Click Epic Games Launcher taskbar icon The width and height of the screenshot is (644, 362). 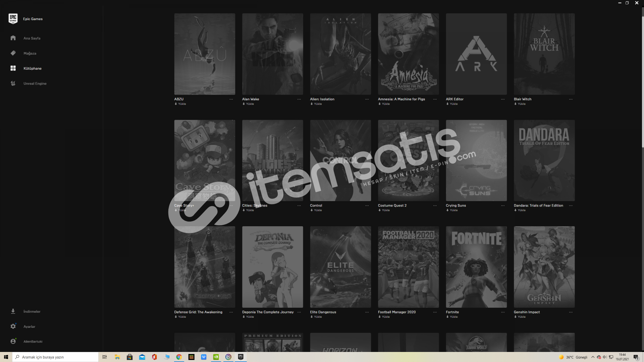(240, 357)
